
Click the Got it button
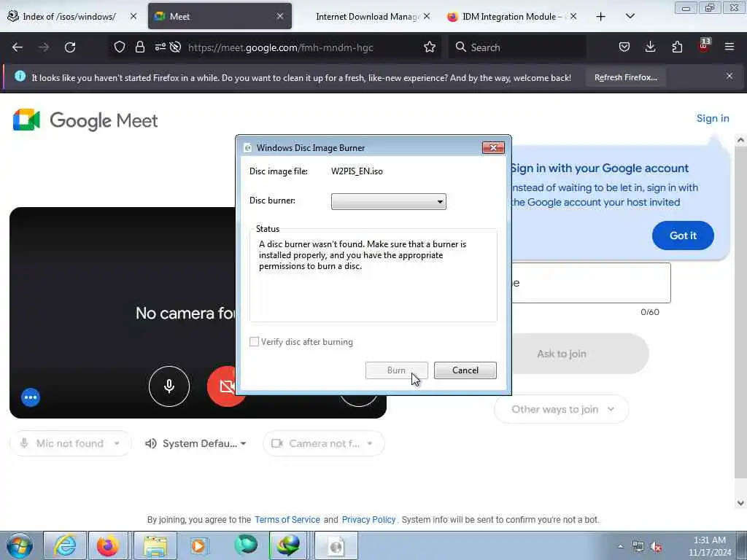pyautogui.click(x=683, y=236)
